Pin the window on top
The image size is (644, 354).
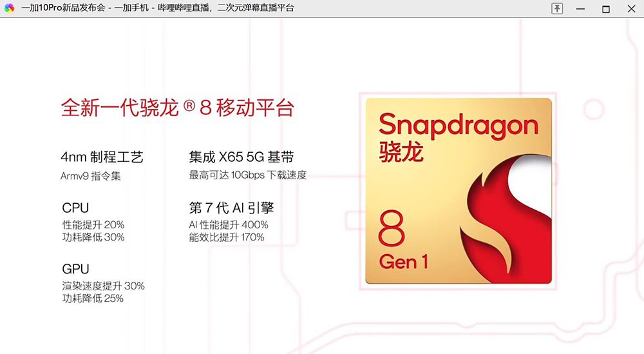[x=557, y=8]
